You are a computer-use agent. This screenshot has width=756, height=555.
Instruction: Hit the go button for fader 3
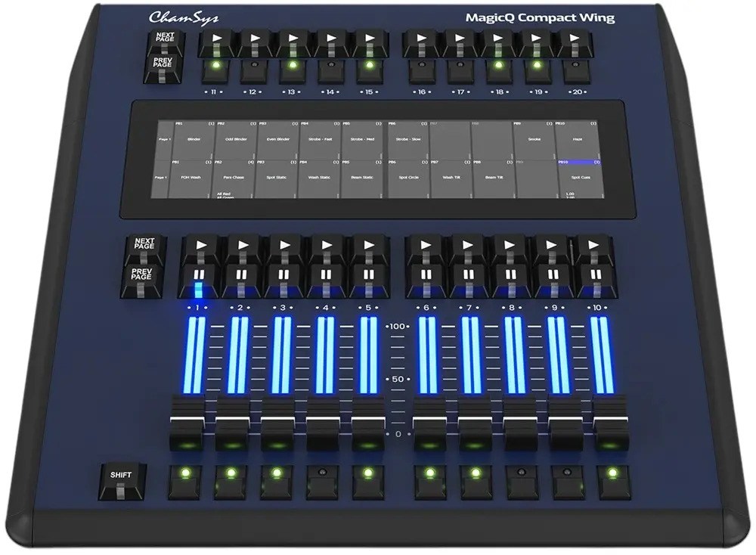[x=285, y=250]
